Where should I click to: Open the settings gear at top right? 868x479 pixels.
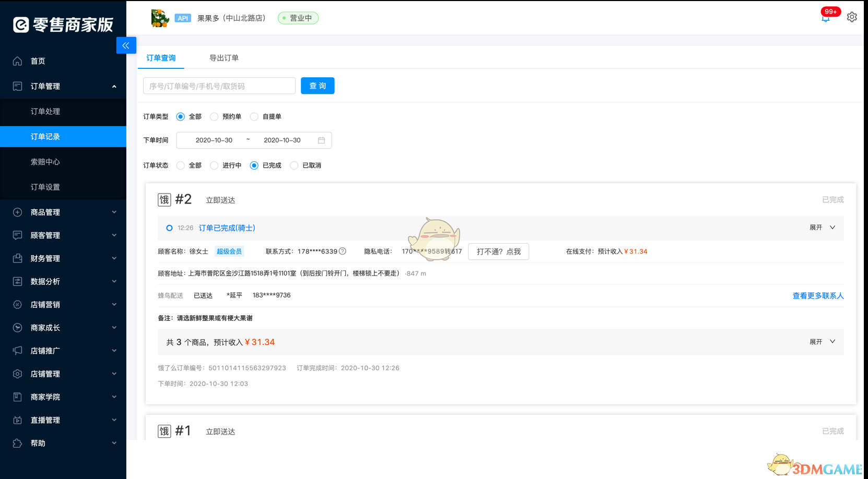(x=852, y=17)
